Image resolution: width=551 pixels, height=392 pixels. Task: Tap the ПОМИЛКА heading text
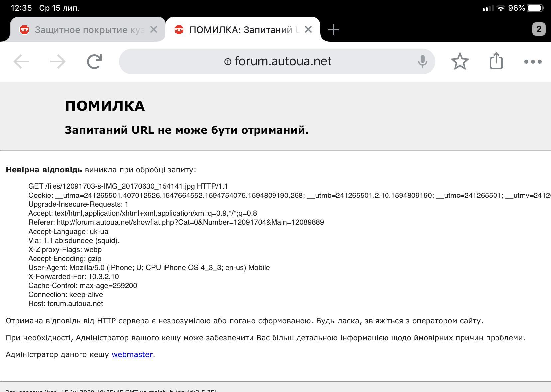pyautogui.click(x=105, y=106)
